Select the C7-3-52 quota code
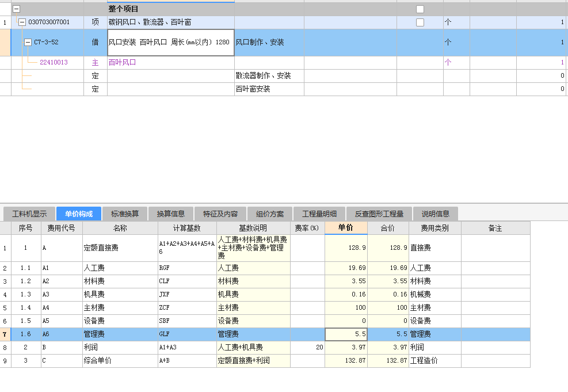Viewport: 568px width, 392px height. pyautogui.click(x=46, y=43)
